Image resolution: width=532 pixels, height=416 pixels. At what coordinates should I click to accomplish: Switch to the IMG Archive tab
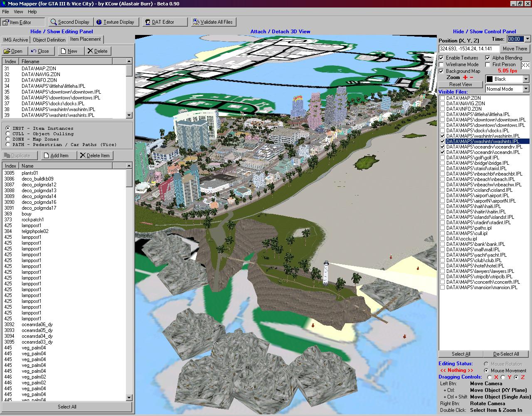(15, 40)
